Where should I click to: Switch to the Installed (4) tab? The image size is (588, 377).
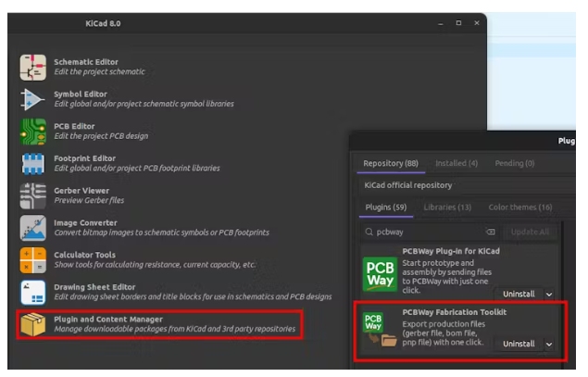click(457, 164)
